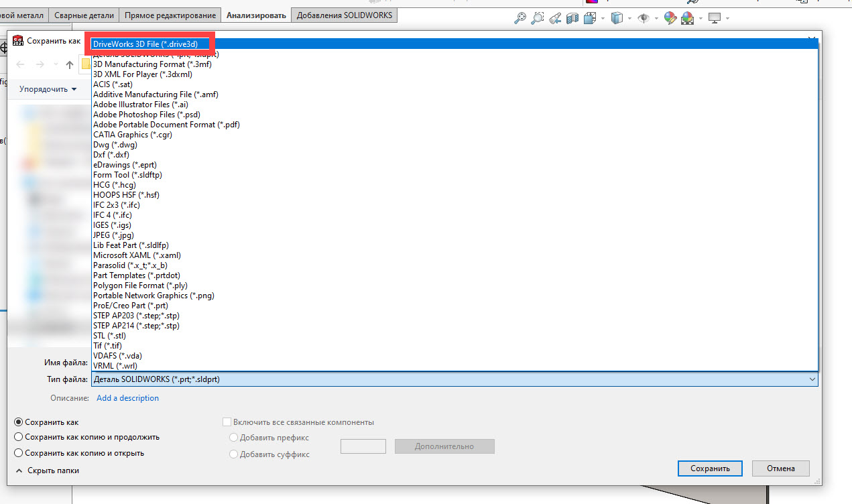Click Previous View icon in view toolbar
This screenshot has height=504, width=852.
click(554, 18)
